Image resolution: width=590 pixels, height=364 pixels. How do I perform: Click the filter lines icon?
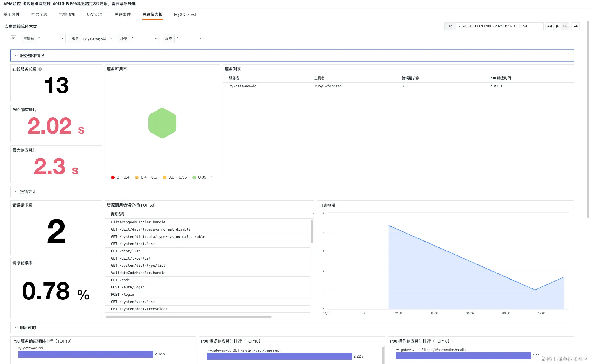pos(13,37)
